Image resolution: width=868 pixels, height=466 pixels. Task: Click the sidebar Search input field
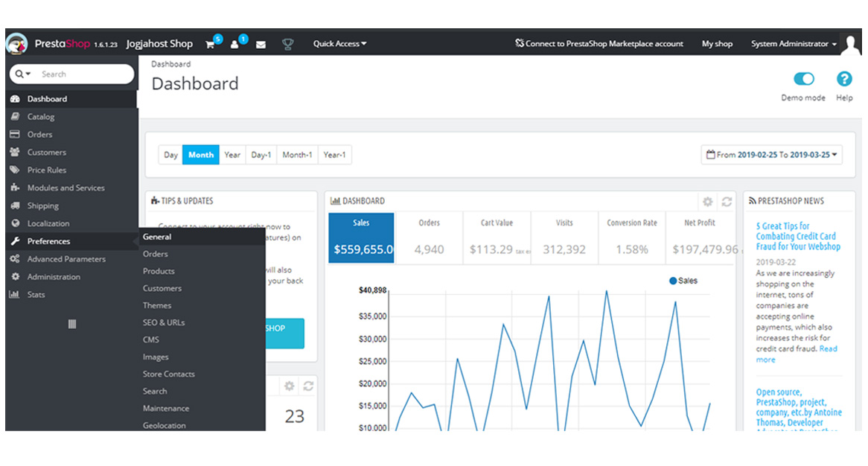[x=82, y=74]
